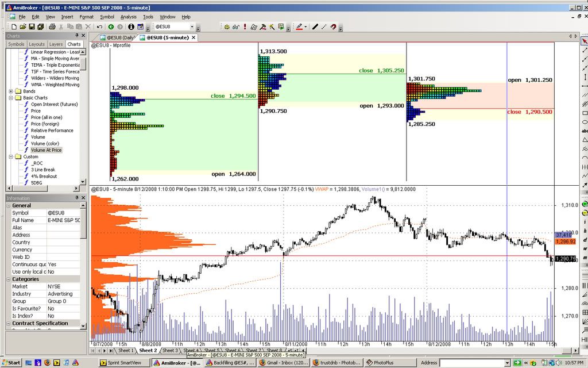Switch to the Layers tab
The image size is (588, 368).
click(x=56, y=44)
